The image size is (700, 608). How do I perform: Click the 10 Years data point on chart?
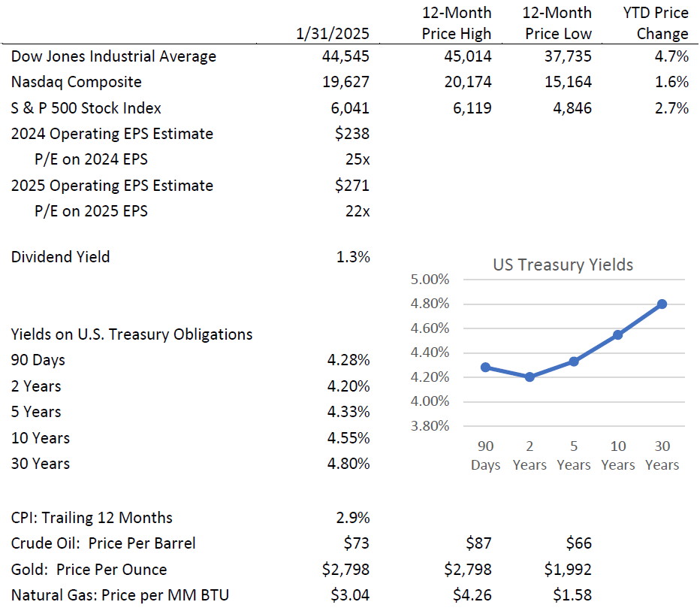(x=618, y=334)
